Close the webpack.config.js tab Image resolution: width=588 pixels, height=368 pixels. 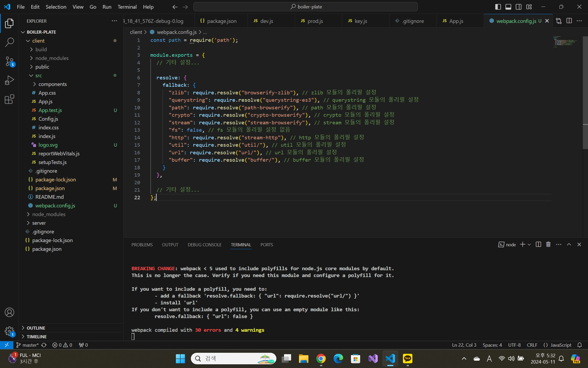(x=547, y=21)
